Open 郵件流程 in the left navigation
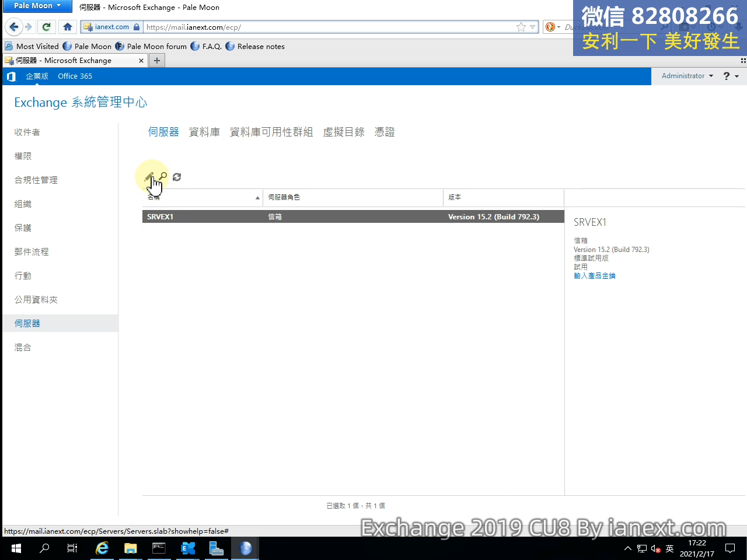Image resolution: width=747 pixels, height=560 pixels. pyautogui.click(x=32, y=252)
